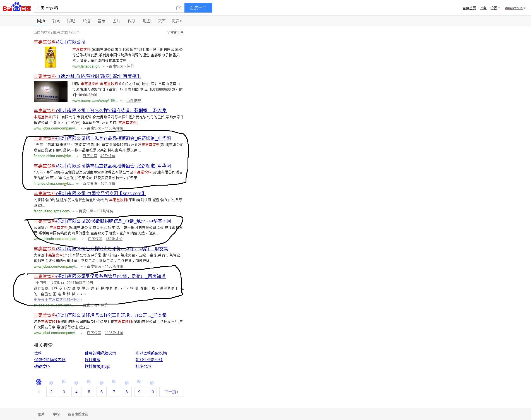Switch to 音乐 tab
Image resolution: width=531 pixels, height=420 pixels.
tap(101, 21)
